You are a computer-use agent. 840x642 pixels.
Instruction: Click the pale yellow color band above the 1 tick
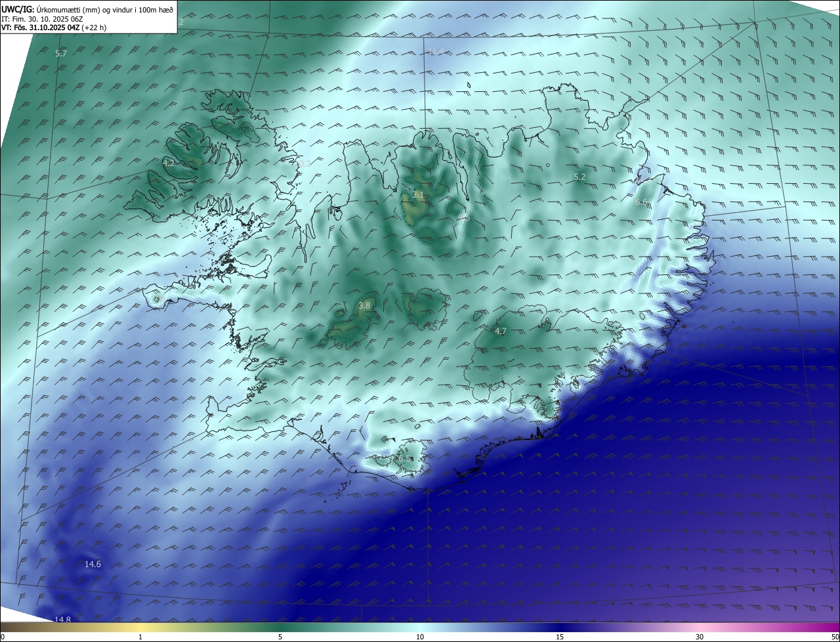point(140,627)
